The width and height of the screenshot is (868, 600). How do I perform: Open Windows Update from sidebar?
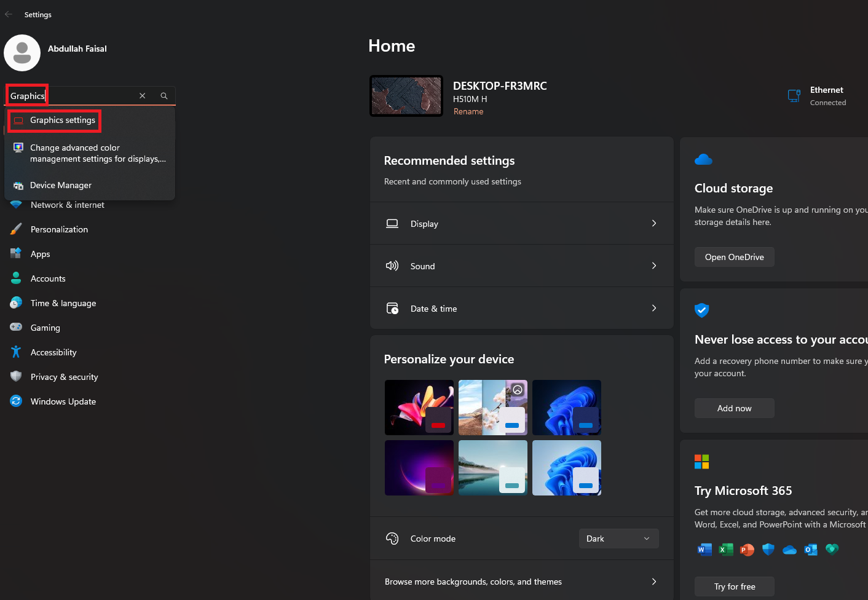pos(63,401)
